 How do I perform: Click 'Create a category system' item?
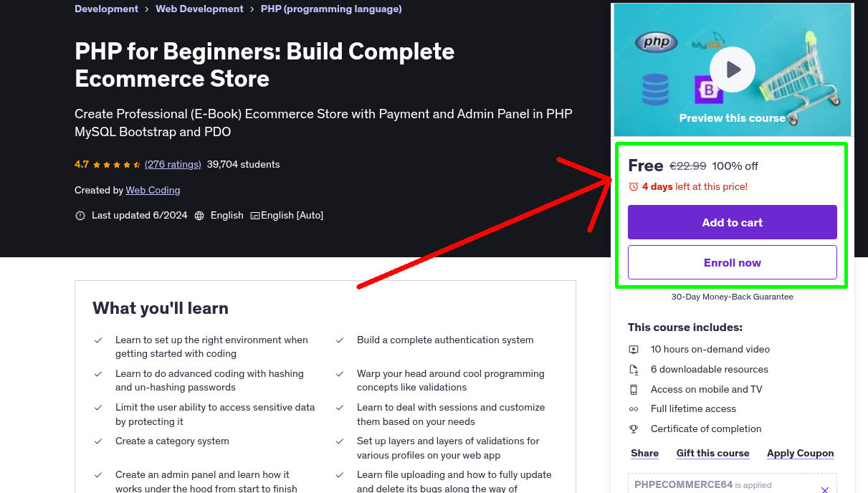[x=172, y=441]
